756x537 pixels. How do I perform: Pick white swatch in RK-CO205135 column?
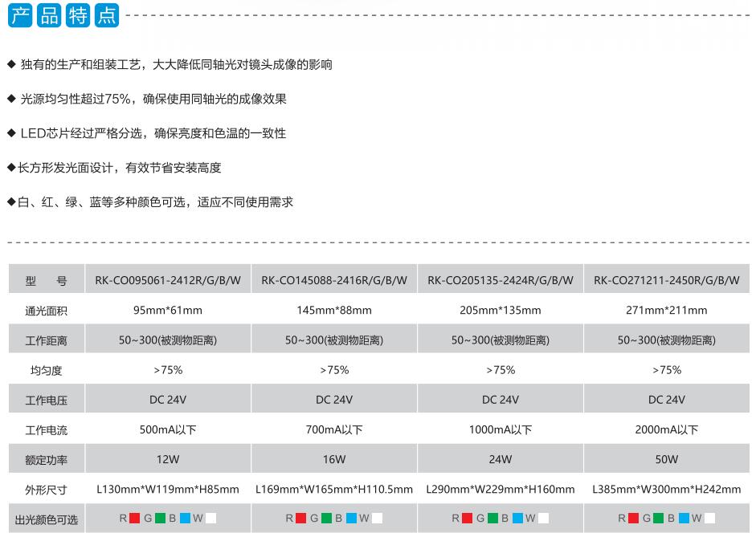click(x=543, y=519)
